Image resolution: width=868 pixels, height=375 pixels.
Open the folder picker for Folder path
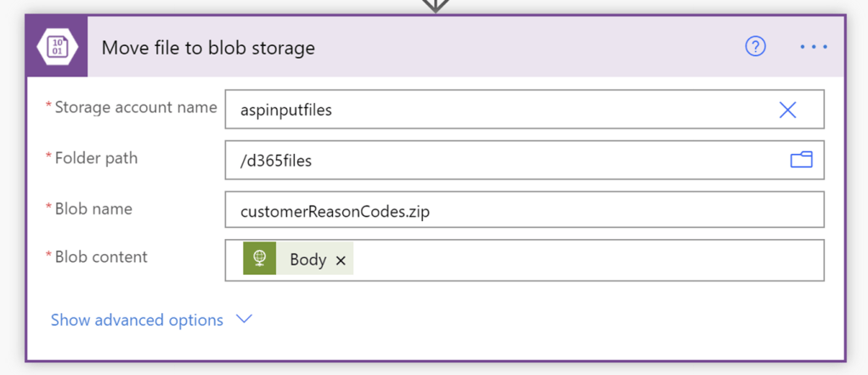pyautogui.click(x=801, y=160)
